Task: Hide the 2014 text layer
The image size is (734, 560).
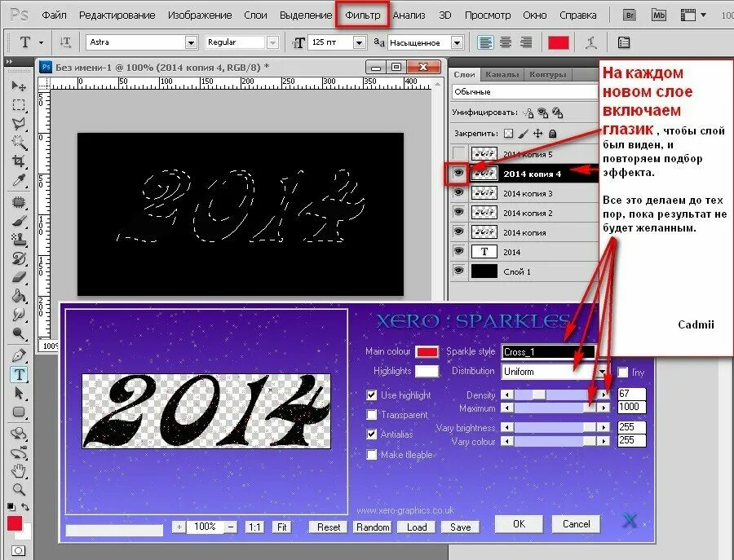Action: 458,251
